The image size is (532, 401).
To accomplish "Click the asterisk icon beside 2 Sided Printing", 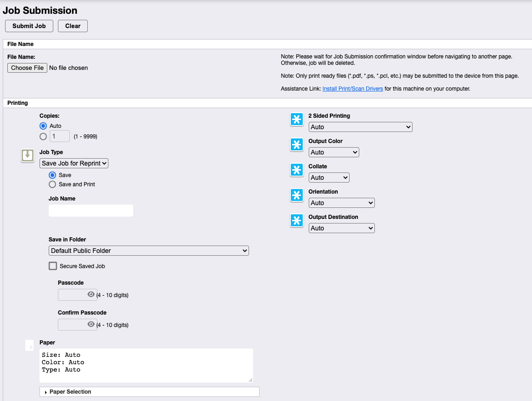I will tap(297, 120).
